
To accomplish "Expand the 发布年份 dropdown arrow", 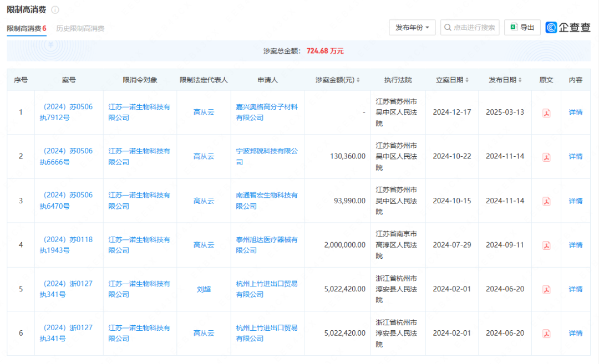I will click(x=427, y=27).
